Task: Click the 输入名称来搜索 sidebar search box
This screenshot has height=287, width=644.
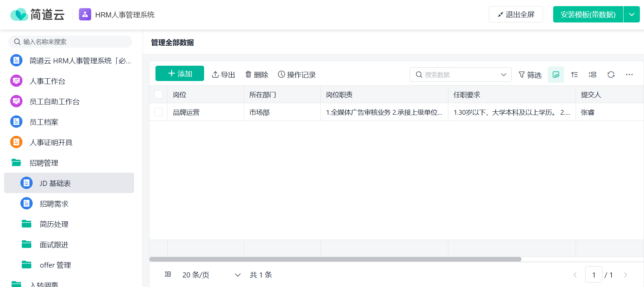Action: coord(70,42)
